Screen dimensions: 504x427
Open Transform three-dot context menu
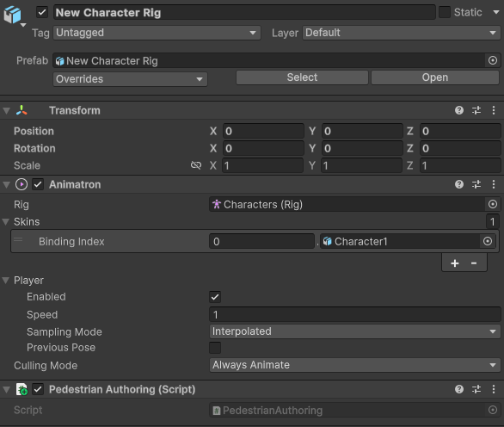pos(494,110)
